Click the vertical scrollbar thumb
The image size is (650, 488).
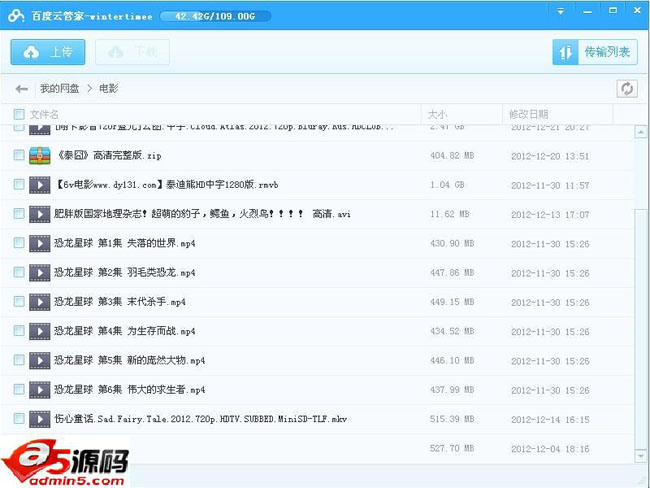641,328
